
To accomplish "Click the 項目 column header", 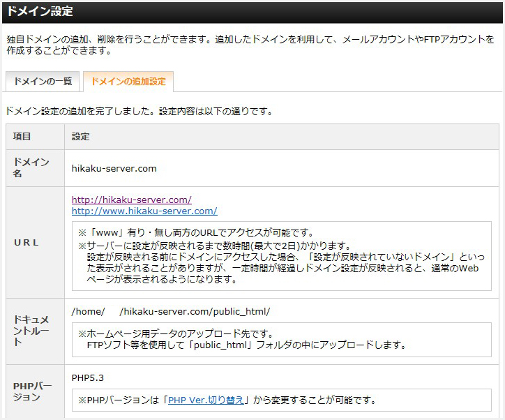I will click(22, 137).
